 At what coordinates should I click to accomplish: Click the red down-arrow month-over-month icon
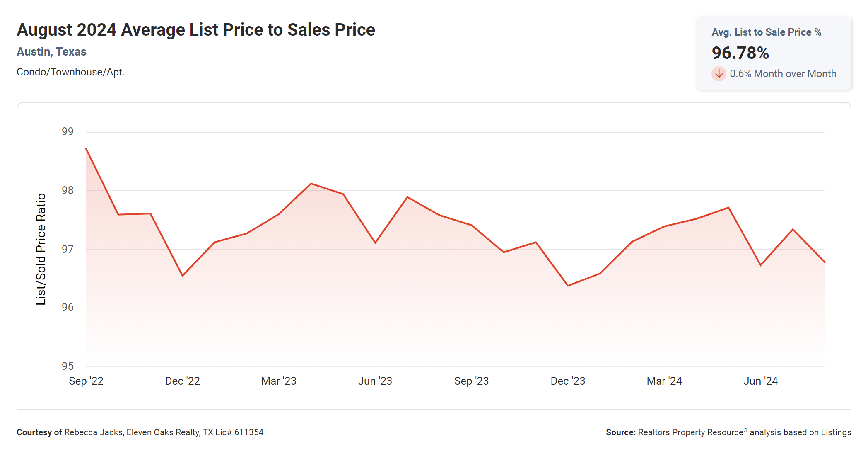click(719, 74)
